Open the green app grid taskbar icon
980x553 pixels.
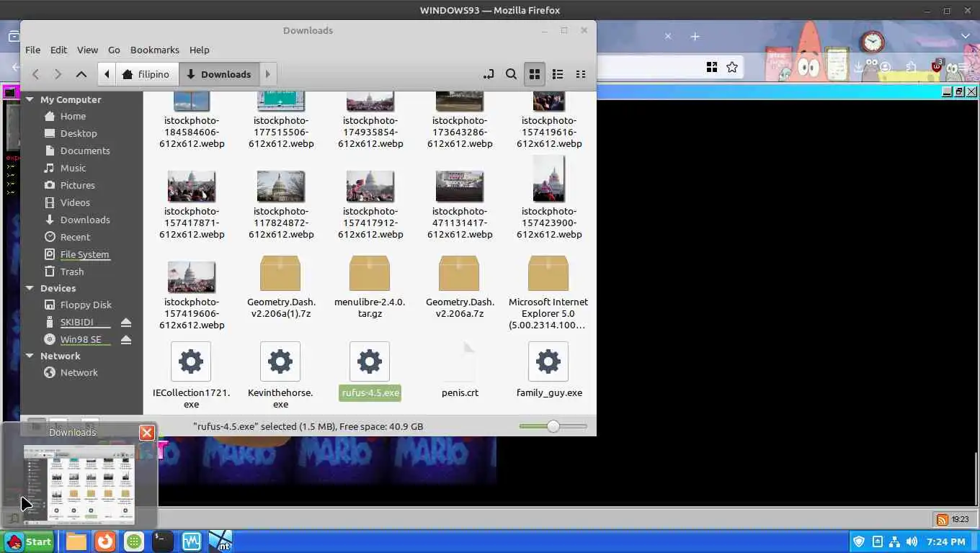click(134, 541)
